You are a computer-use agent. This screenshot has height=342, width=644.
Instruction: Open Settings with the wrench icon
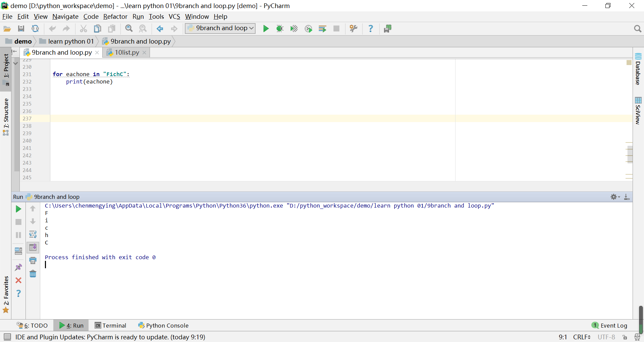(354, 29)
